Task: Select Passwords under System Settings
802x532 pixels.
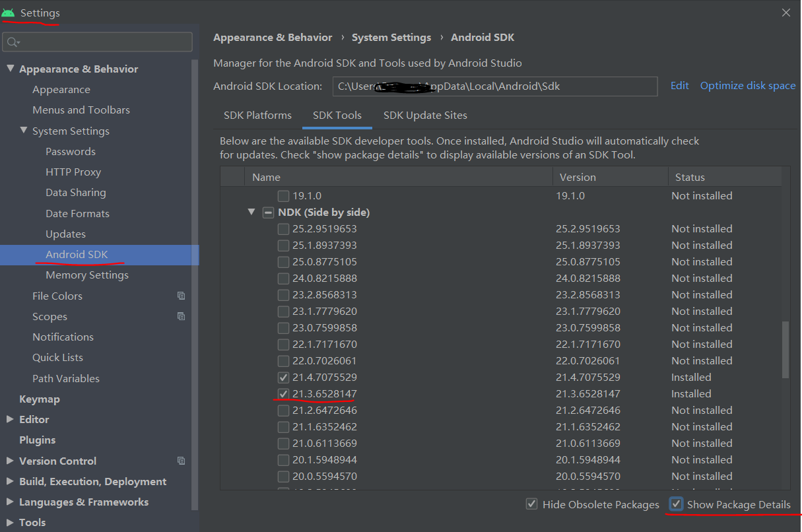Action: (x=71, y=152)
